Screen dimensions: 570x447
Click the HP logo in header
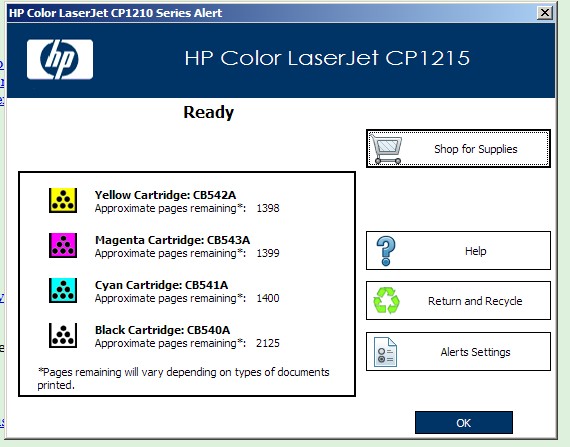pos(60,59)
